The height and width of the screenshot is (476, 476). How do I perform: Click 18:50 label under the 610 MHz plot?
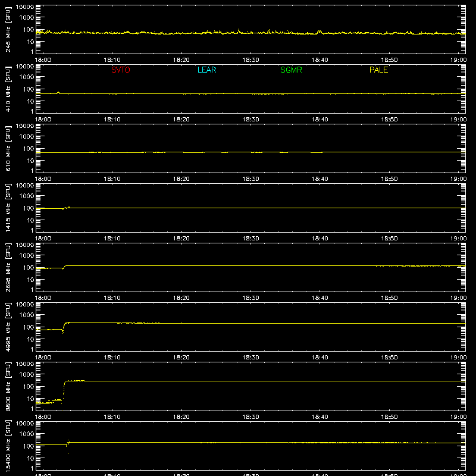click(x=389, y=179)
